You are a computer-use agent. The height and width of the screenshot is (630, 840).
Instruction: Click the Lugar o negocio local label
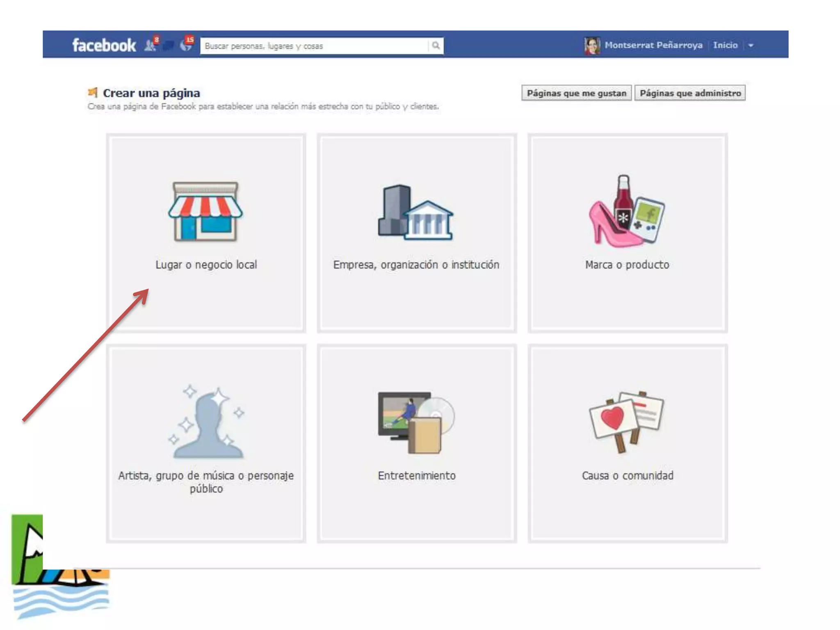tap(206, 265)
